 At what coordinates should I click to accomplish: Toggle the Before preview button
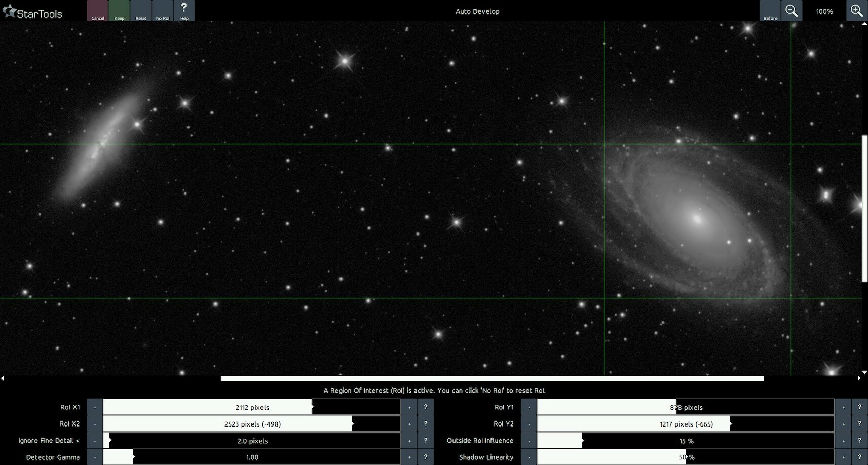pos(770,11)
